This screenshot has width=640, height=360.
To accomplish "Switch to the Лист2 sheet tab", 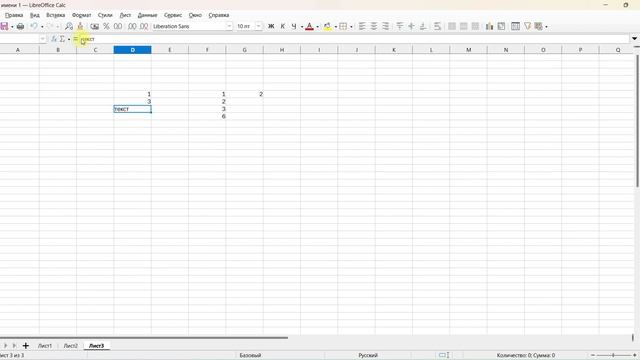I will [x=71, y=346].
